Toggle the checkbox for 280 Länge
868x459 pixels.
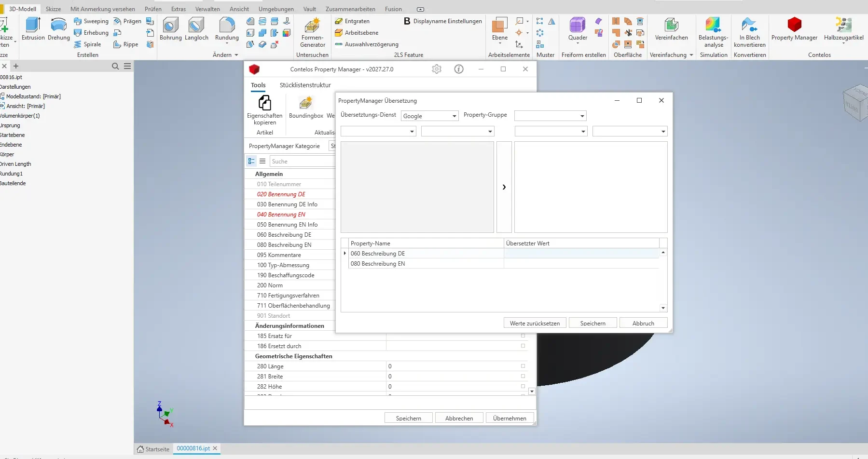pos(523,366)
